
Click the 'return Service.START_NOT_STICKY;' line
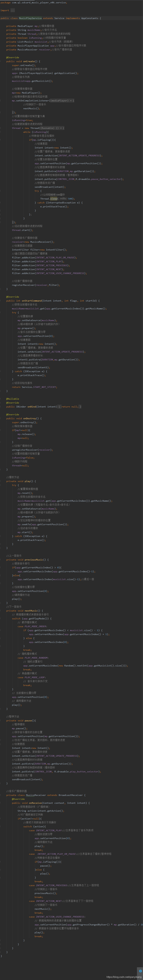[35, 387]
